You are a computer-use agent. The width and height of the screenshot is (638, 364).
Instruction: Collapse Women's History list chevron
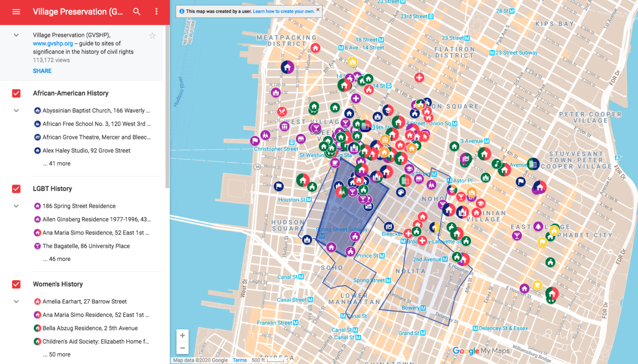pyautogui.click(x=16, y=302)
